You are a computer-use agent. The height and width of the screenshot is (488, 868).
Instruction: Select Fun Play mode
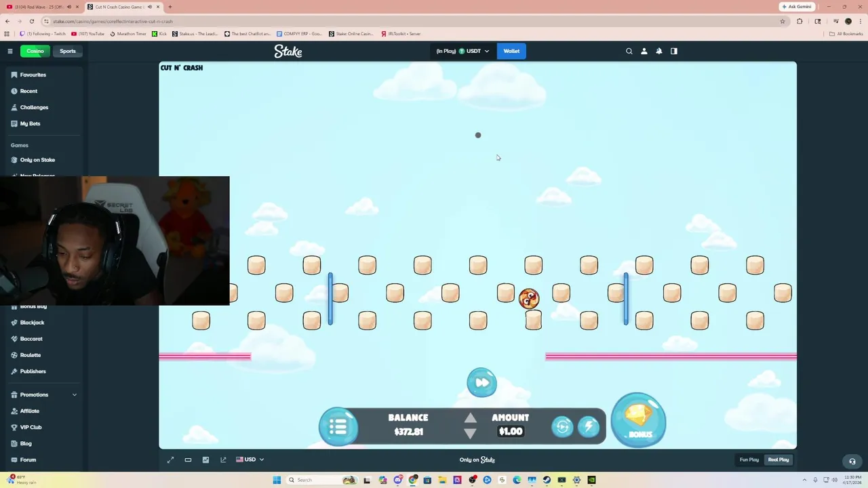(749, 460)
